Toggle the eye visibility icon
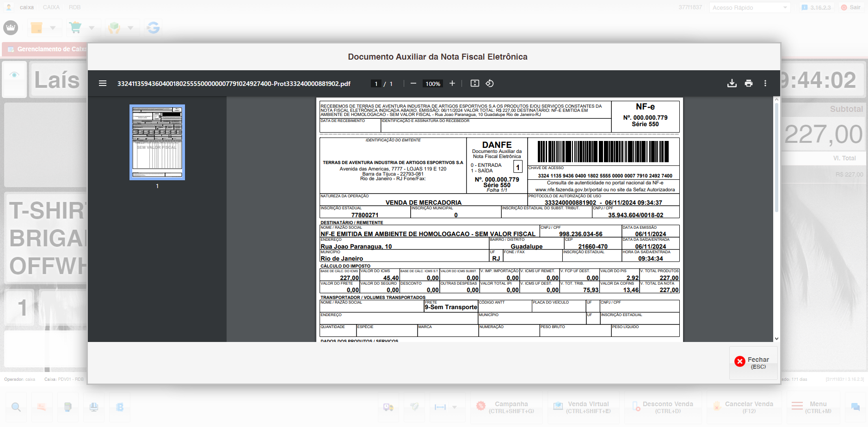 (14, 75)
